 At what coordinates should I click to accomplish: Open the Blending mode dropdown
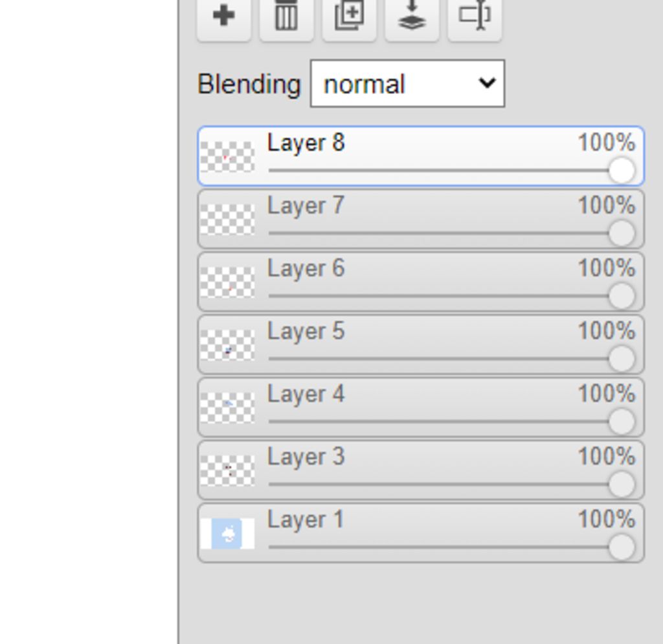(x=408, y=84)
